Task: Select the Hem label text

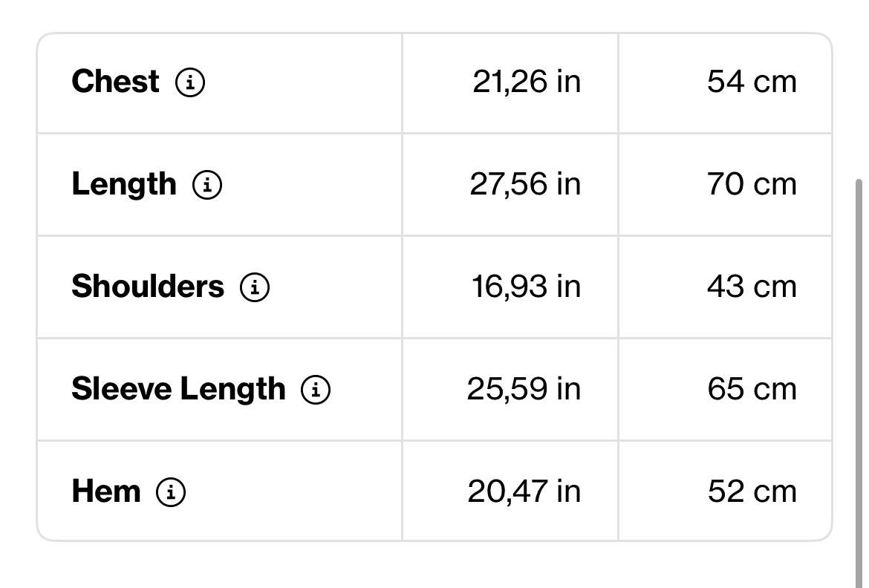Action: click(106, 491)
